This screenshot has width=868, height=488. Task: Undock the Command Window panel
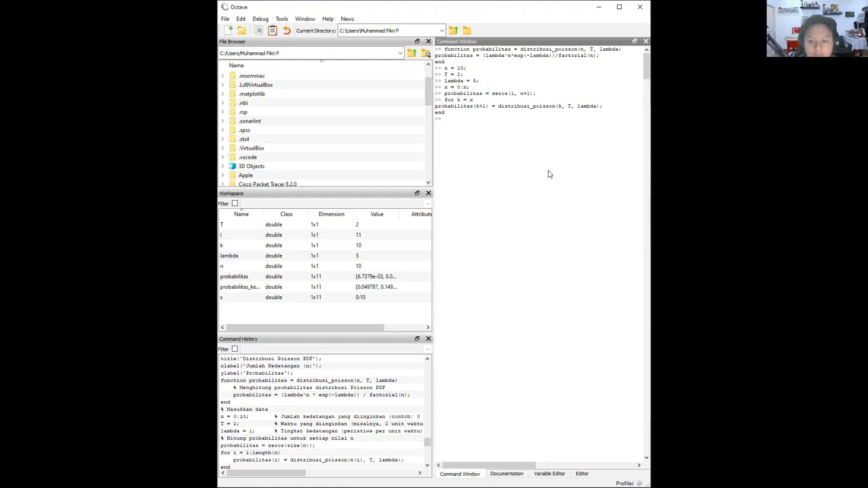click(635, 41)
